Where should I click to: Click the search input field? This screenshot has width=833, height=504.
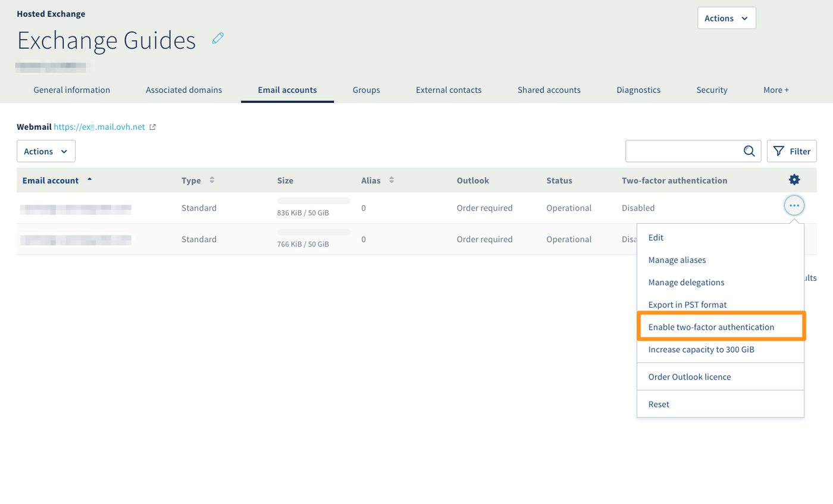coord(683,151)
